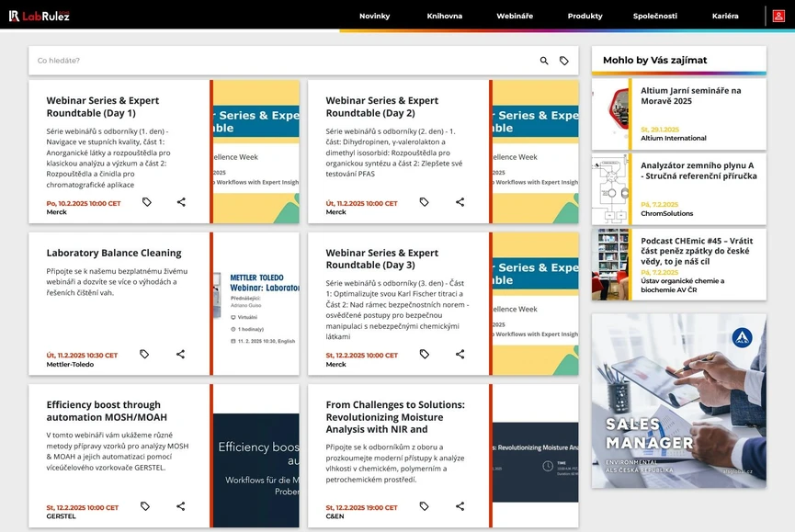Click the Laboratory Balance Cleaning title

coord(114,253)
